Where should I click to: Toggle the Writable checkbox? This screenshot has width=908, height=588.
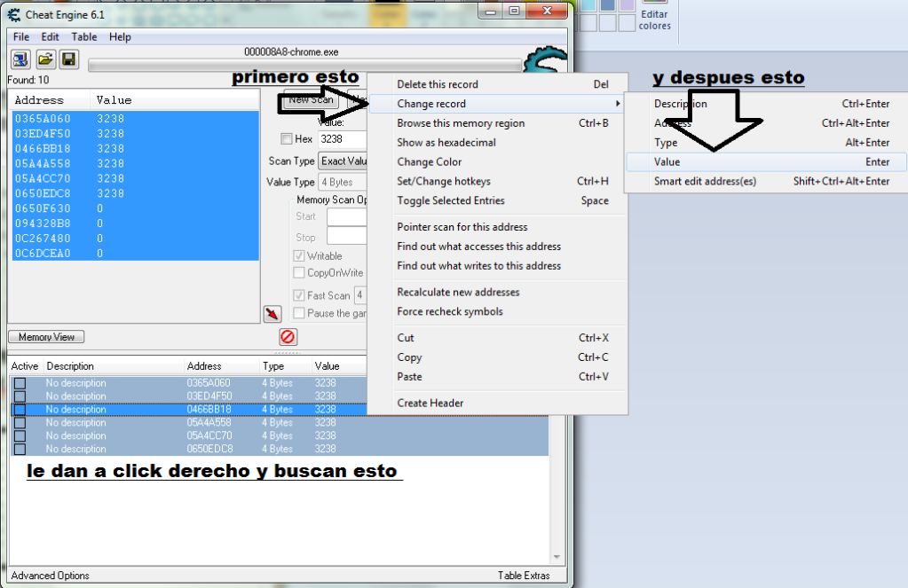tap(299, 255)
